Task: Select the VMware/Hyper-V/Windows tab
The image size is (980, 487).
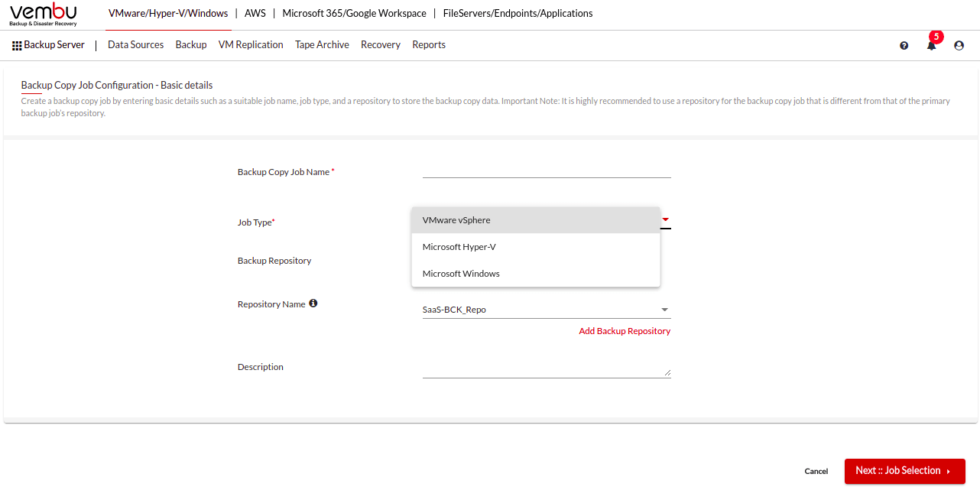Action: 168,13
